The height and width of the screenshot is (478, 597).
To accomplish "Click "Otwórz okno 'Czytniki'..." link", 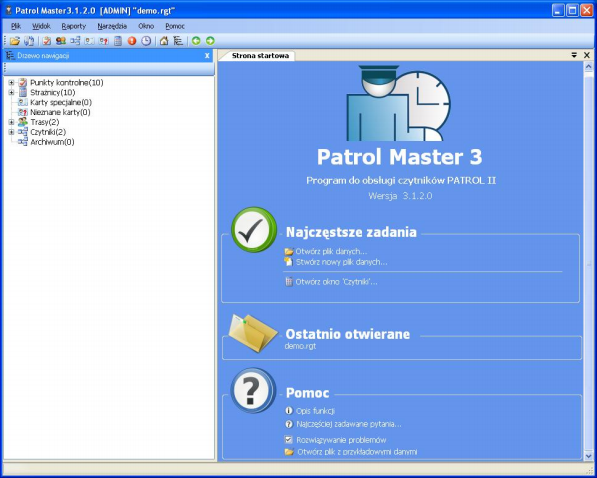I will (x=336, y=282).
